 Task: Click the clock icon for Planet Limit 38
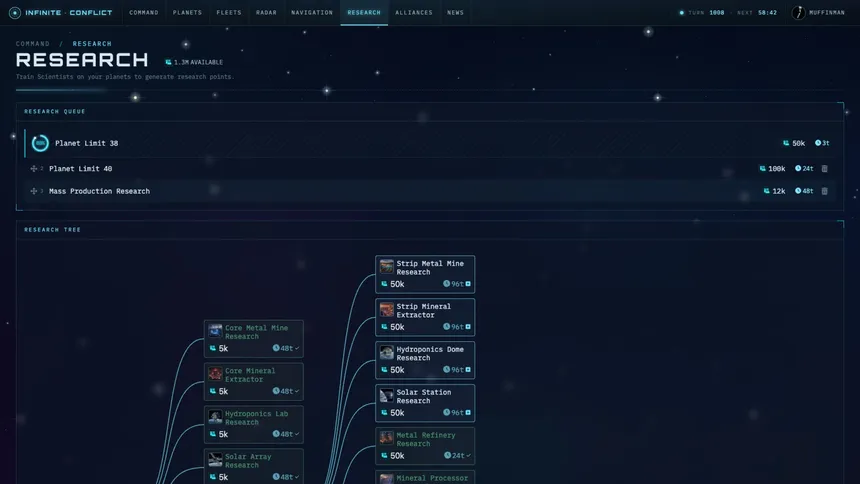[x=818, y=143]
